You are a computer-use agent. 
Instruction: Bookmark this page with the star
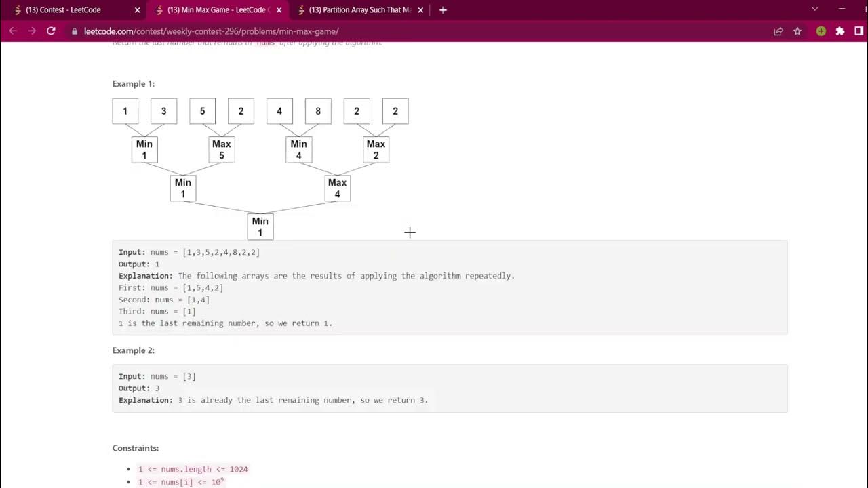pos(797,31)
